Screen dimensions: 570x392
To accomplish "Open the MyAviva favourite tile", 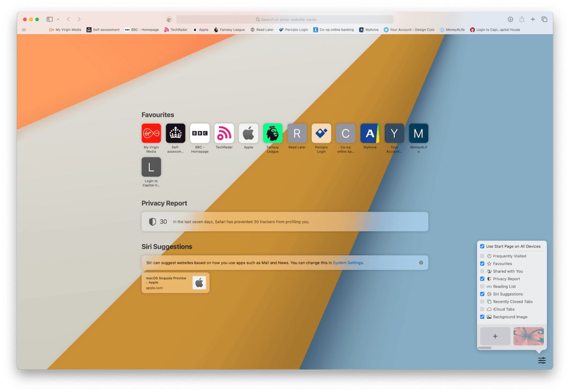I will [x=370, y=133].
